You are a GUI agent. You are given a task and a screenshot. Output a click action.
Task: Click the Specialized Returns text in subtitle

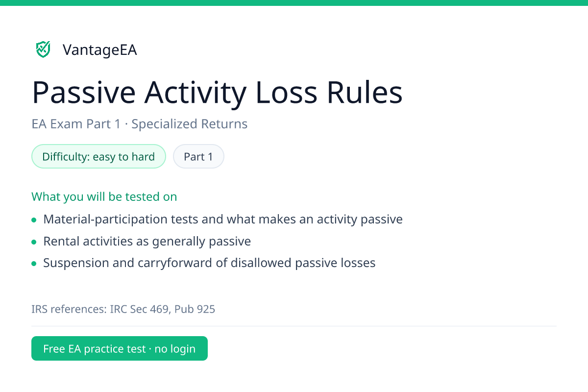[190, 124]
